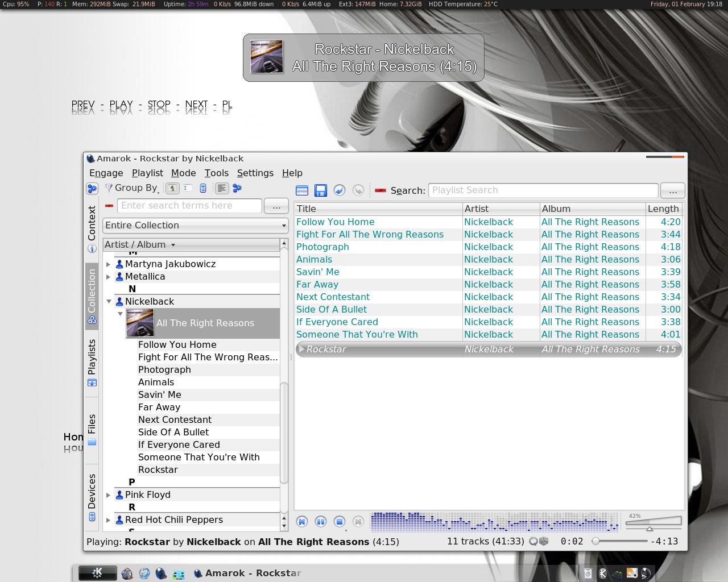
Task: Open the Mode menu
Action: [x=184, y=173]
